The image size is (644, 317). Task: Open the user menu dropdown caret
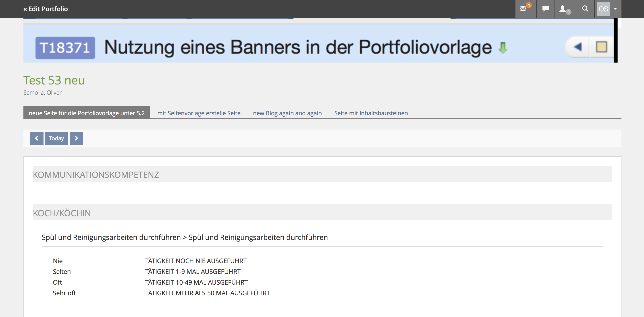615,9
